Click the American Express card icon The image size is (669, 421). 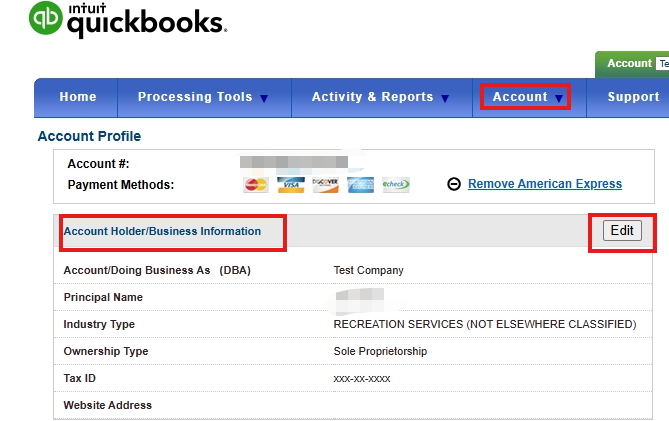361,185
